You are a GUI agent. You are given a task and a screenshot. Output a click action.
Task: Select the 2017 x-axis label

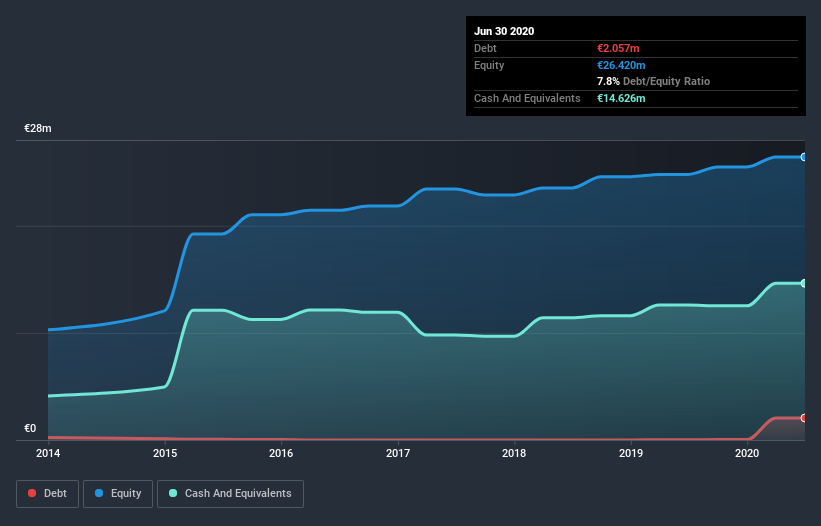pyautogui.click(x=398, y=453)
